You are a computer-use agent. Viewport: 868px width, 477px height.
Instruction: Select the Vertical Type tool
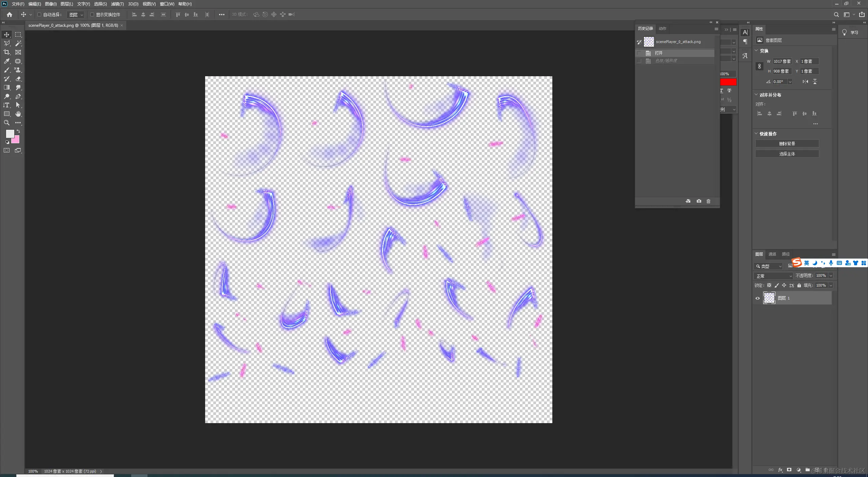(7, 105)
